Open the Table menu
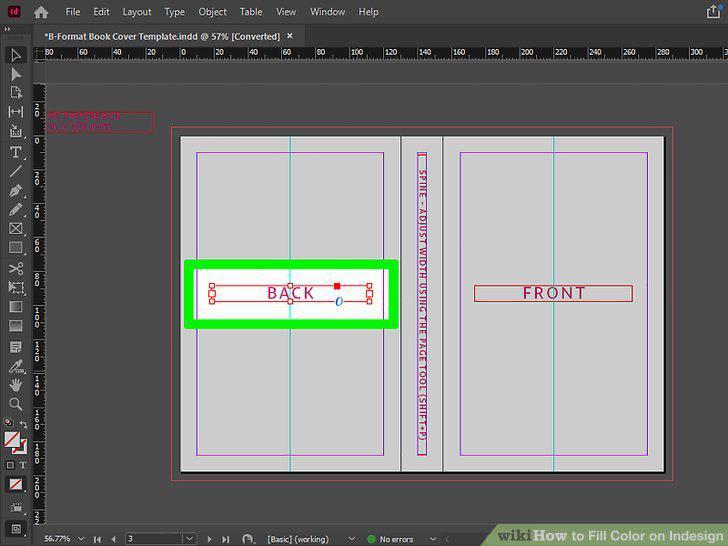 pyautogui.click(x=251, y=12)
